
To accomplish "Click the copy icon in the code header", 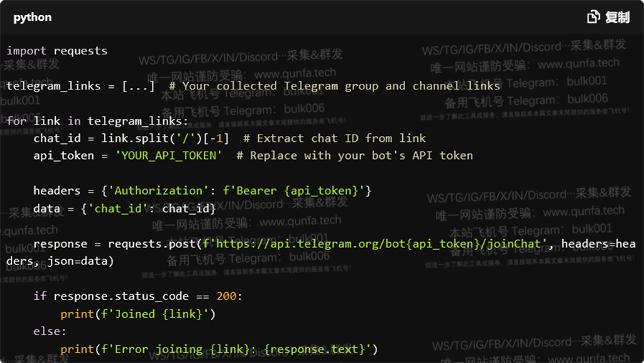I will (593, 17).
